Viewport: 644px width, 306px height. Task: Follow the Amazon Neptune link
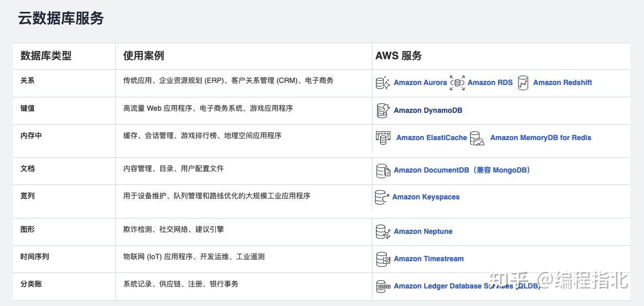(423, 232)
